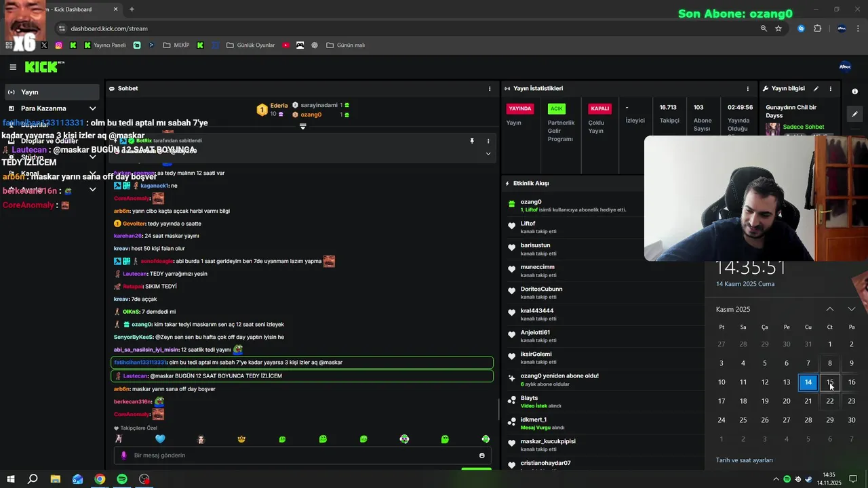This screenshot has width=868, height=488.
Task: Open the hamburger menu beside Kick logo
Action: [x=13, y=67]
